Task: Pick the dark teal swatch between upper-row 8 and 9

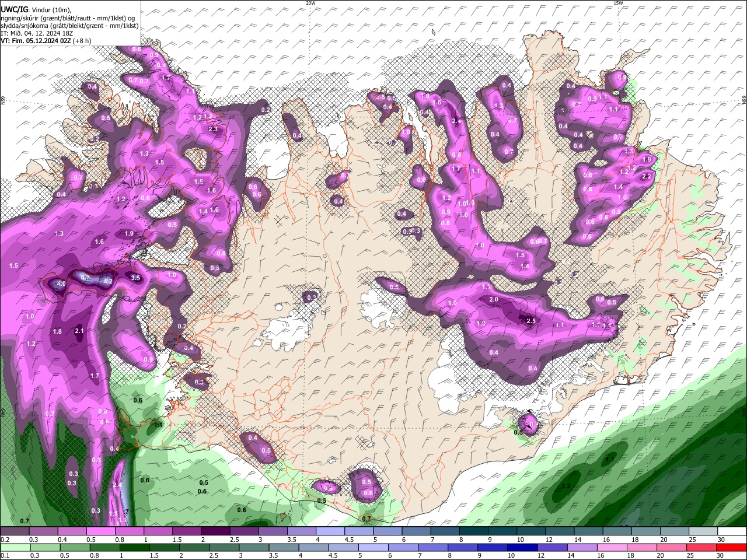Action: [x=473, y=531]
